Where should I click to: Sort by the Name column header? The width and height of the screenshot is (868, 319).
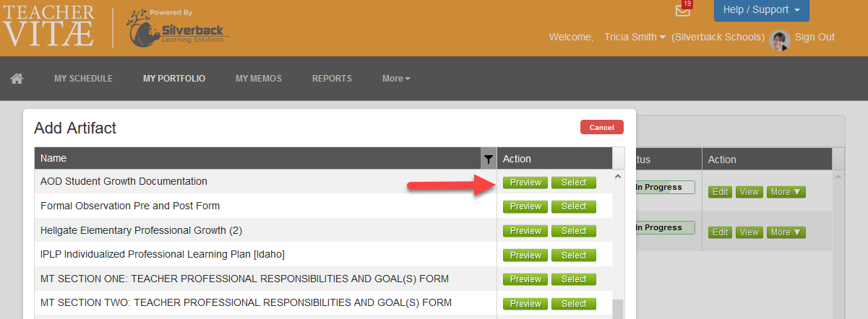click(x=258, y=159)
